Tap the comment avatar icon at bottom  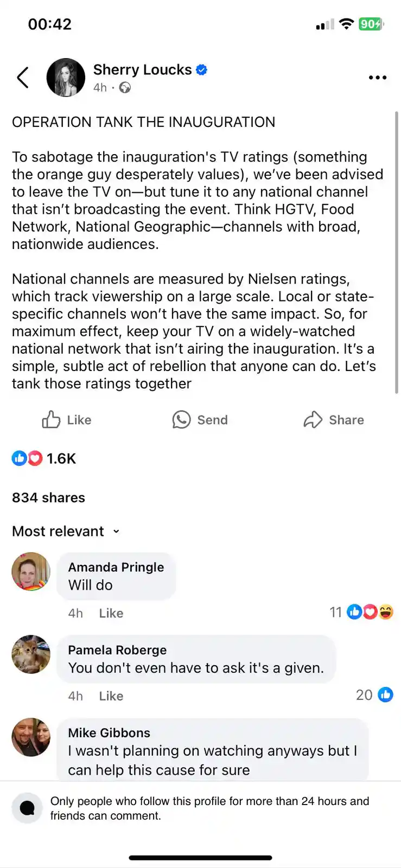point(27,808)
